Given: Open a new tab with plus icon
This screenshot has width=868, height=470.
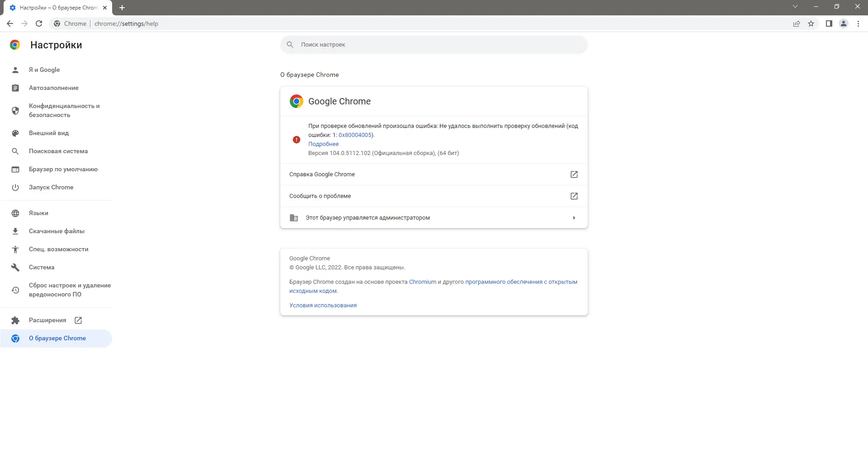Looking at the screenshot, I should click(x=122, y=8).
